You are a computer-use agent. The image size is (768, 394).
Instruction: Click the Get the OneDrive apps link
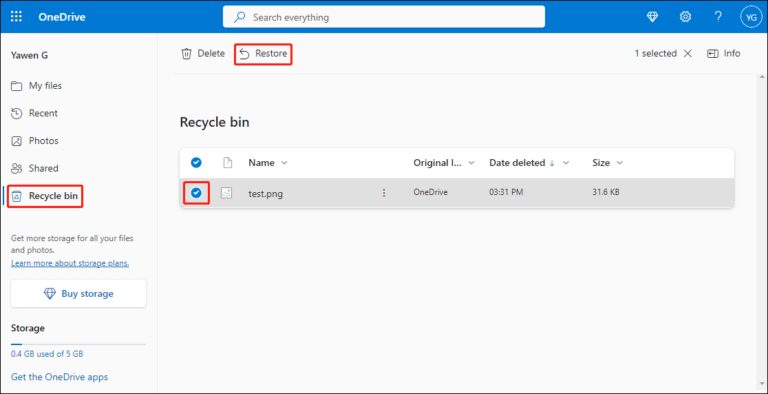pyautogui.click(x=59, y=377)
